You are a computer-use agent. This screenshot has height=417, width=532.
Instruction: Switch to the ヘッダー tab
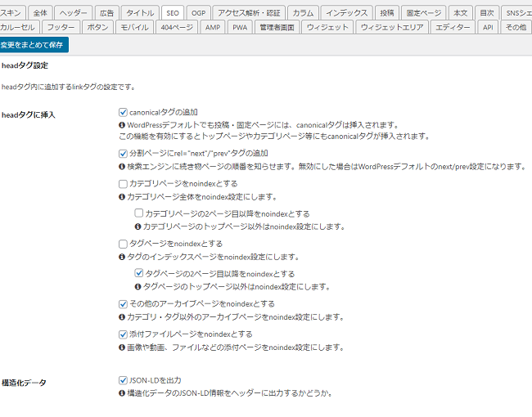[x=73, y=13]
